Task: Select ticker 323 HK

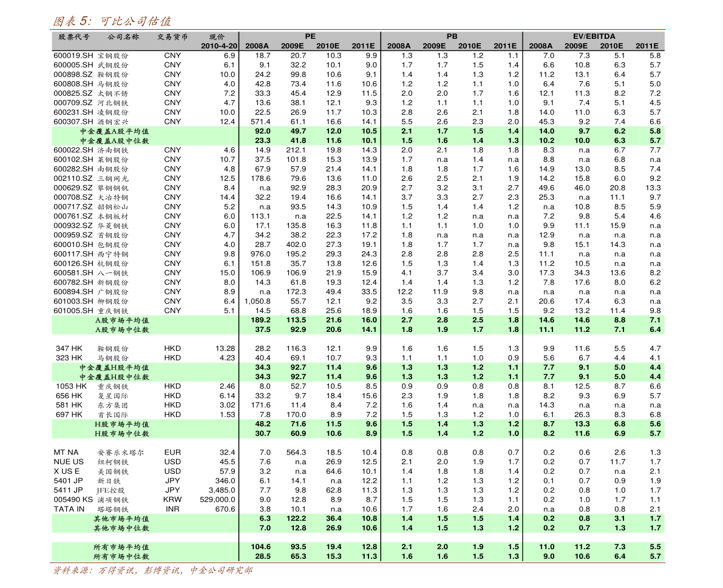Action: pyautogui.click(x=69, y=358)
